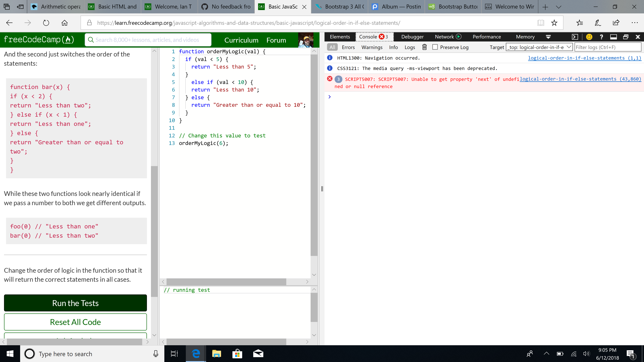
Task: Open Make a Web Note pen icon
Action: coord(598,23)
